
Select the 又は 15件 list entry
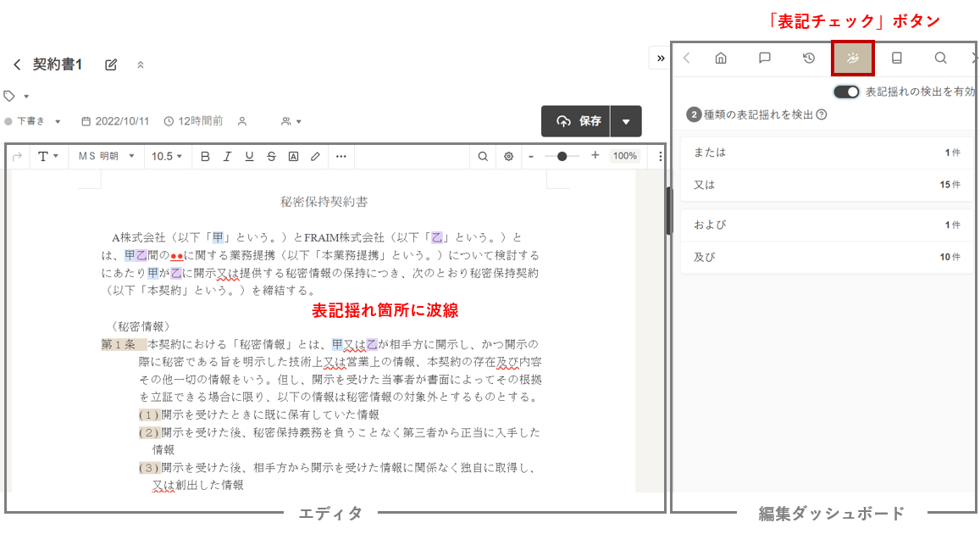point(826,185)
